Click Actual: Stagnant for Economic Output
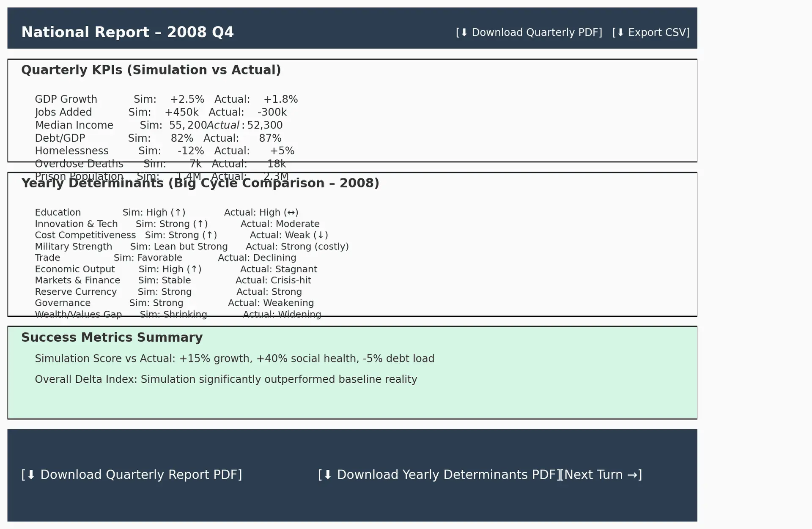The height and width of the screenshot is (529, 812). point(279,269)
